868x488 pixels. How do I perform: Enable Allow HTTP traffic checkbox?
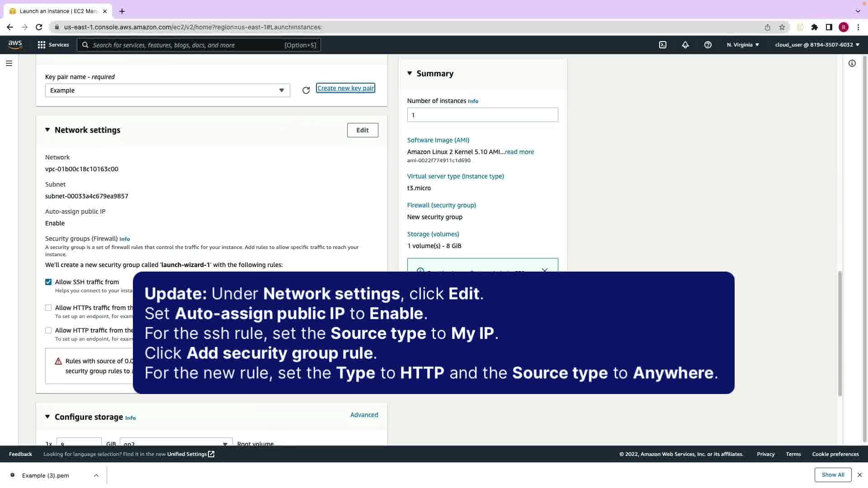[48, 330]
